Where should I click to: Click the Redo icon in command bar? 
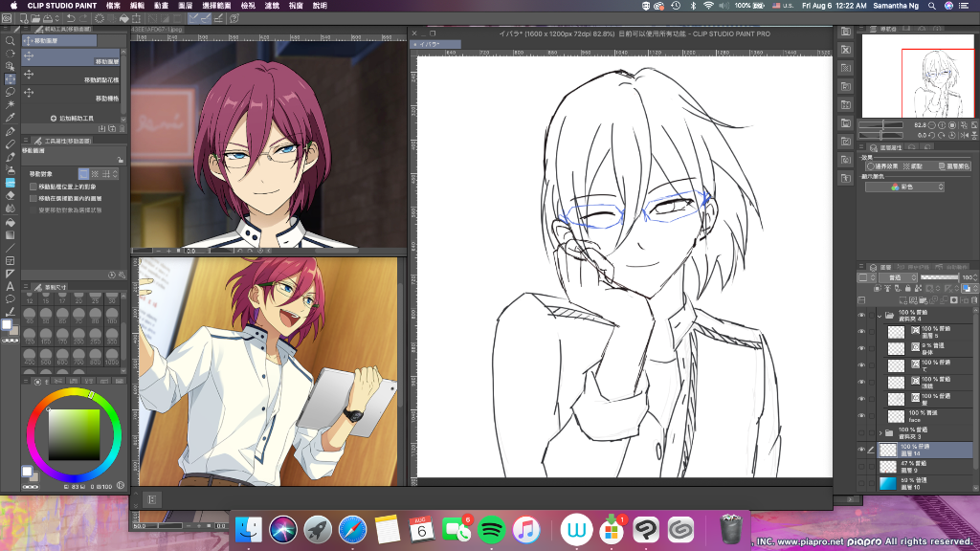pos(84,18)
